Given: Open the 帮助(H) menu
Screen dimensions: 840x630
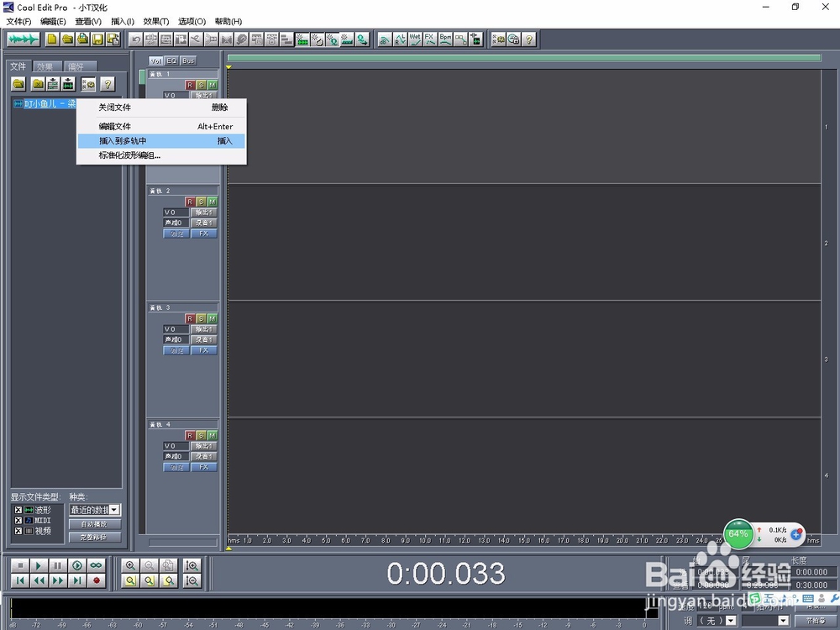Looking at the screenshot, I should coord(228,22).
